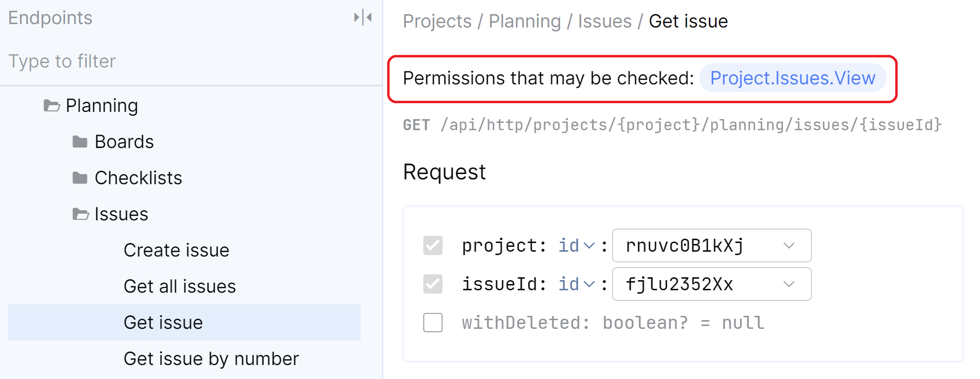This screenshot has width=980, height=379.
Task: Click the Planning open folder icon
Action: 52,106
